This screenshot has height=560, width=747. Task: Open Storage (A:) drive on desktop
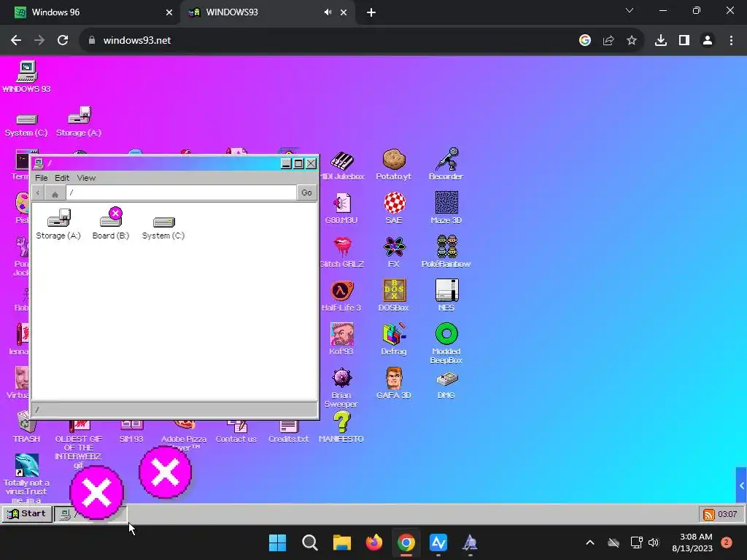coord(79,122)
